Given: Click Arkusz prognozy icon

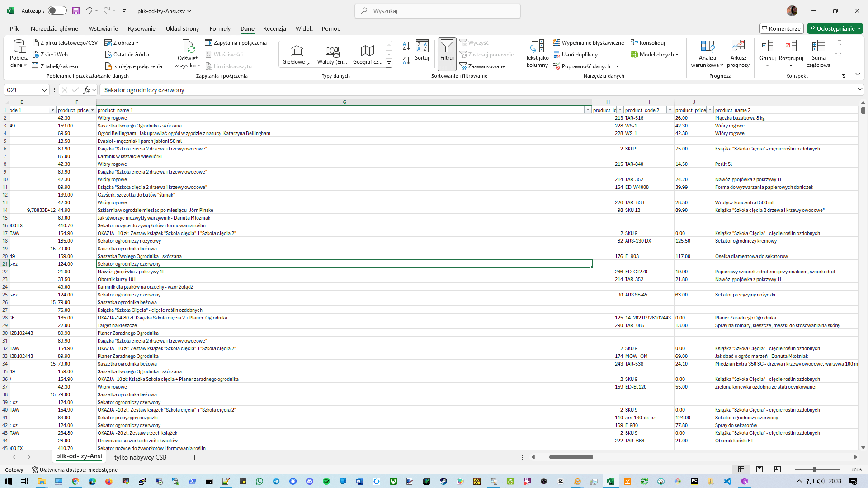Looking at the screenshot, I should click(738, 46).
